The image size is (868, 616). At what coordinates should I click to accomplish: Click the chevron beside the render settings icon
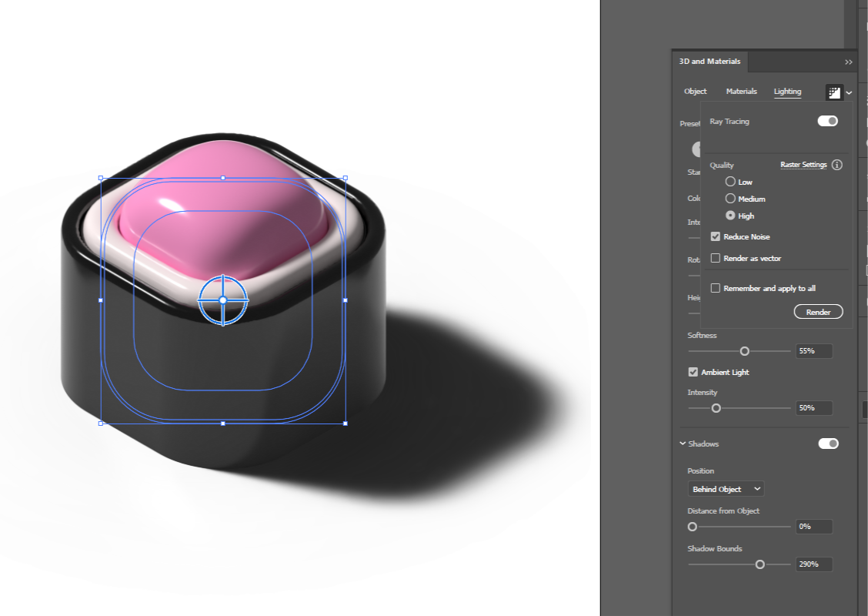(850, 92)
